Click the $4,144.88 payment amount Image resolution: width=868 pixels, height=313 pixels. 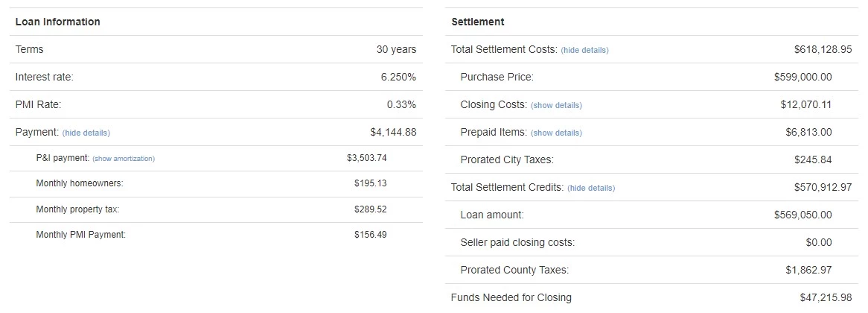(393, 133)
